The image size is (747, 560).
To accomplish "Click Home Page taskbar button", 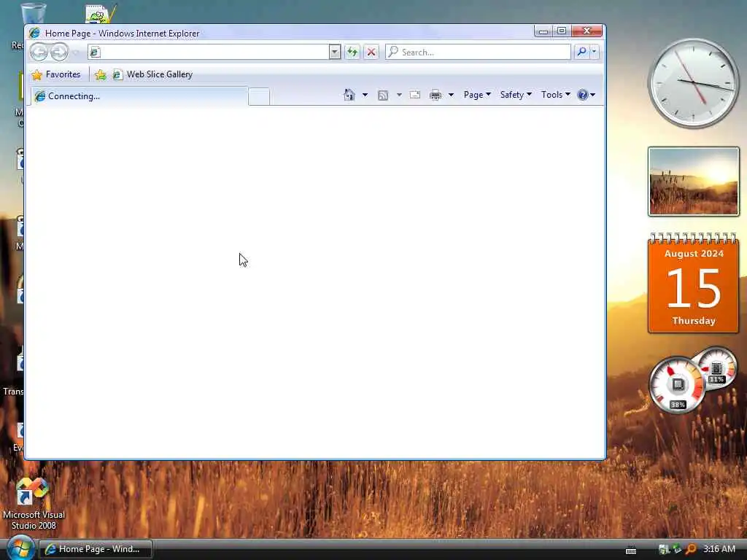I will (x=96, y=549).
